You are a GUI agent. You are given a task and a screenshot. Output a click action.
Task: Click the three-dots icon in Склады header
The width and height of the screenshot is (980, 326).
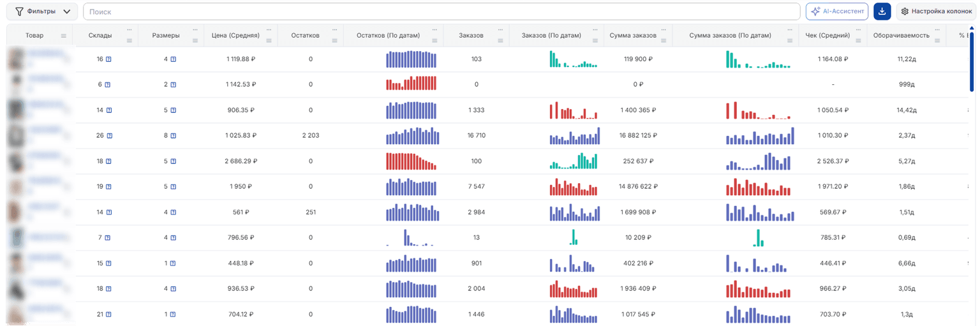(130, 30)
